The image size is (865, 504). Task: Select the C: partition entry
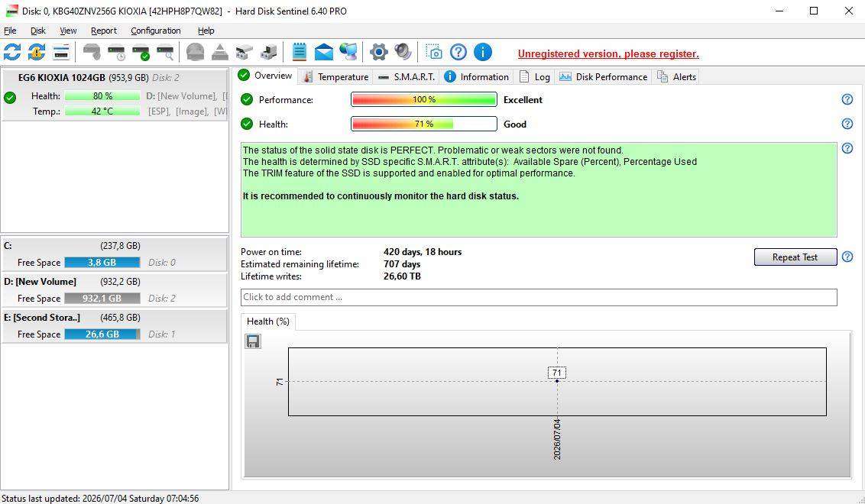[115, 254]
